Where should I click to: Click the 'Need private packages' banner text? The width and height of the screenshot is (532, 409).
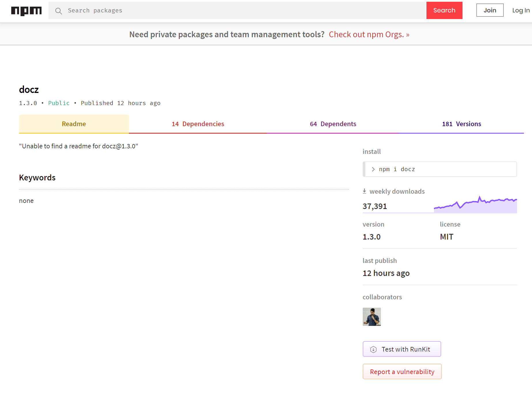coord(227,34)
